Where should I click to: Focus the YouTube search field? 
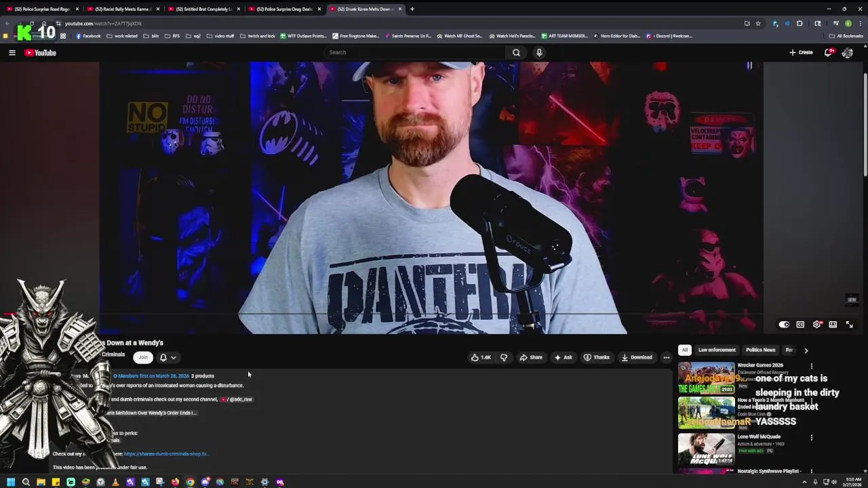[x=415, y=52]
